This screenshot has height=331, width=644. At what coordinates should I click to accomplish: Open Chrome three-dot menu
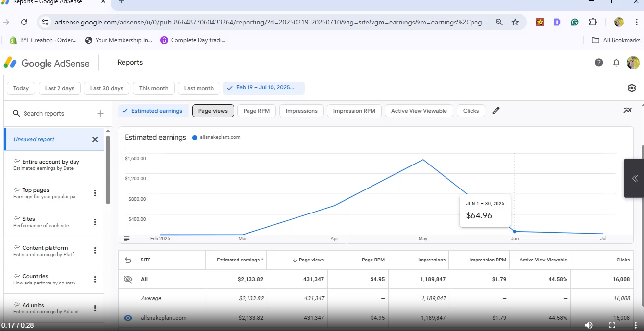(636, 22)
